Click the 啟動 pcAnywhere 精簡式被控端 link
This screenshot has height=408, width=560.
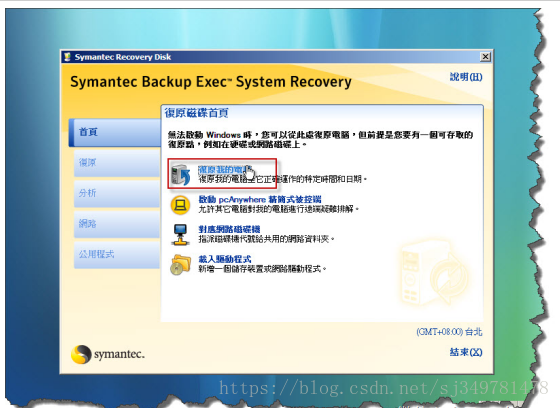pyautogui.click(x=260, y=199)
